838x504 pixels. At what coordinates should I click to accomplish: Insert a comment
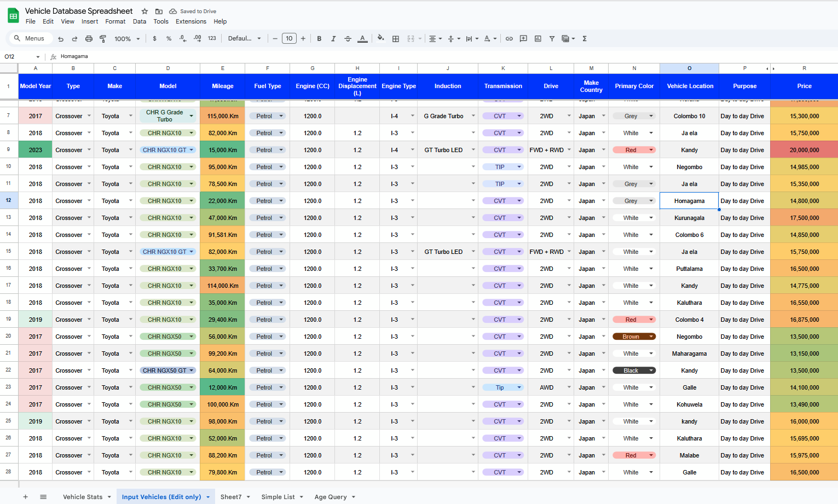523,39
